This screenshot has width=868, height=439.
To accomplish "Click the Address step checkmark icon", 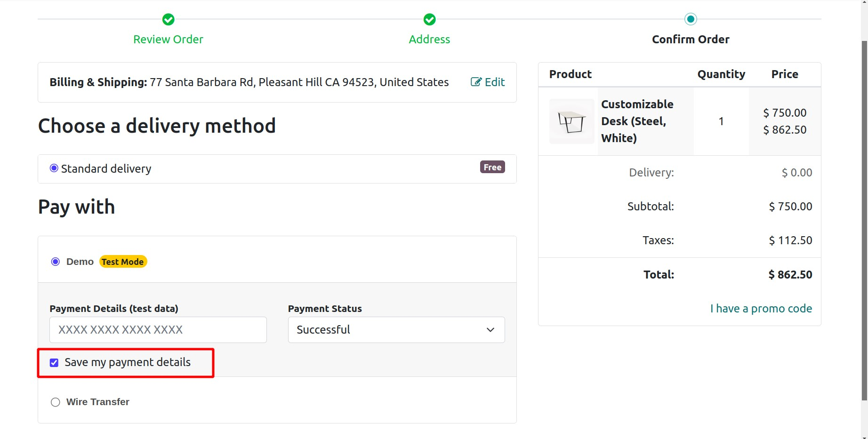I will 429,19.
